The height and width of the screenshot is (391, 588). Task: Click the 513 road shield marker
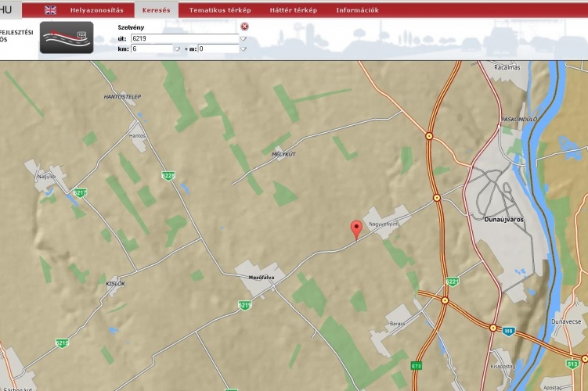coord(572,362)
